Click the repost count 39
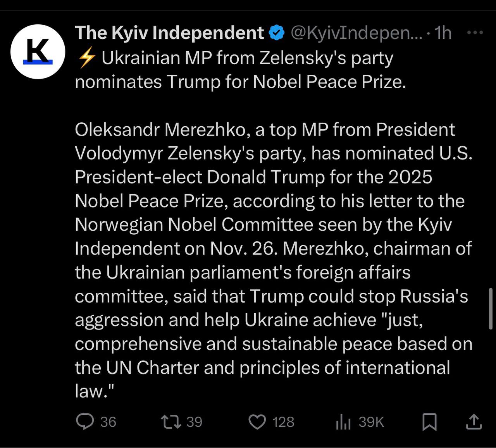 (x=194, y=422)
